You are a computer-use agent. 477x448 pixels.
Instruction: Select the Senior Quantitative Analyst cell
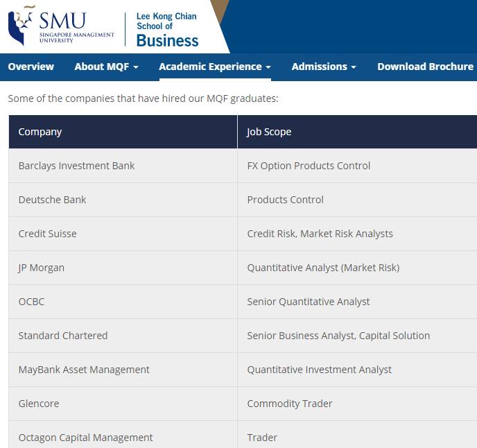pyautogui.click(x=309, y=302)
